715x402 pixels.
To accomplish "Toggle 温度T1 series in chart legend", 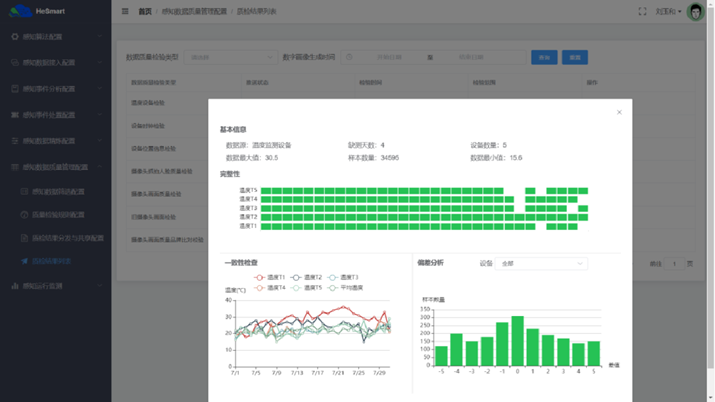I will click(264, 278).
